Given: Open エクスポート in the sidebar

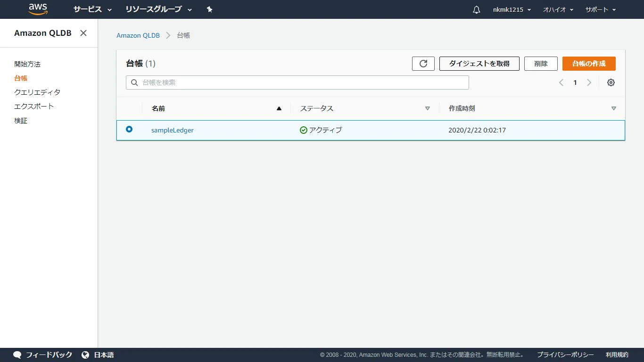Looking at the screenshot, I should click(34, 107).
